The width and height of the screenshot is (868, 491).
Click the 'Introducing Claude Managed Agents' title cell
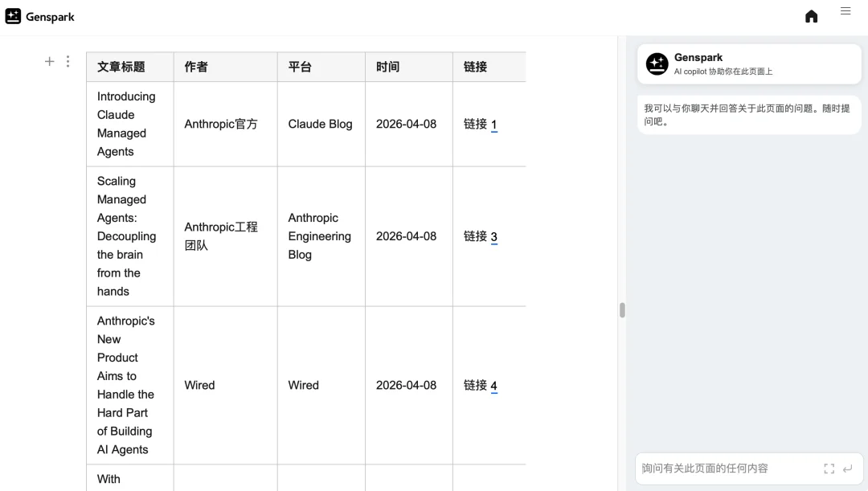(x=130, y=124)
